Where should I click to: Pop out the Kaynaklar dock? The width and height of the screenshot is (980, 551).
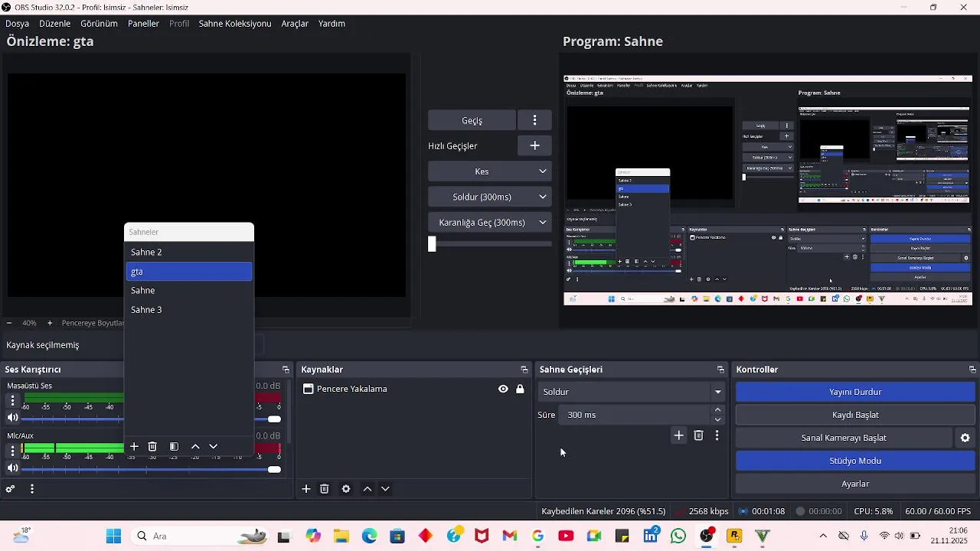tap(524, 370)
